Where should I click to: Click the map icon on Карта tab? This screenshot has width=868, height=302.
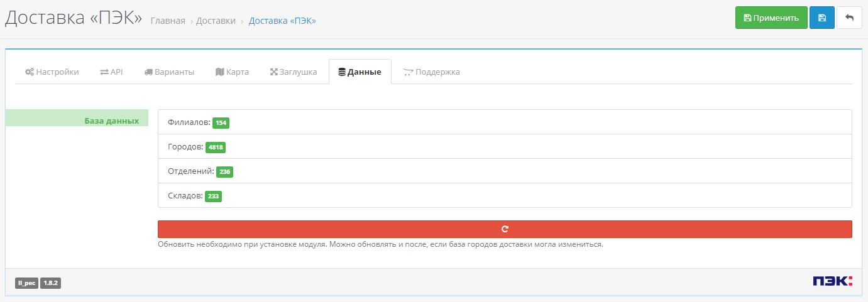tap(219, 72)
